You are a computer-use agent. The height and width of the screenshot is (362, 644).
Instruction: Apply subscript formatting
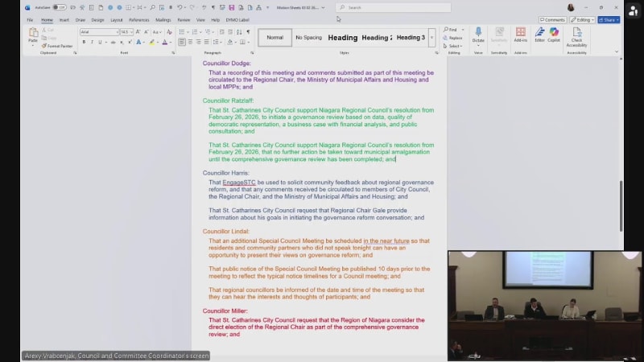click(122, 42)
